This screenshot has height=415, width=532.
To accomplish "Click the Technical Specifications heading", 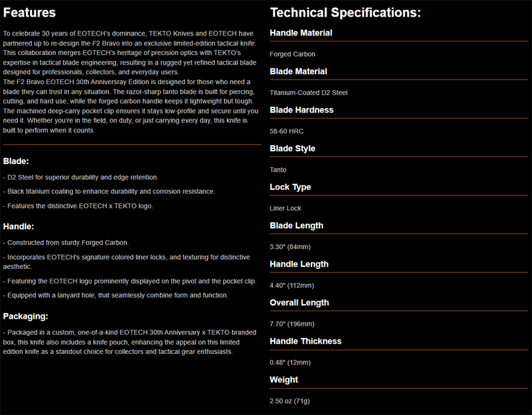I will tap(345, 12).
